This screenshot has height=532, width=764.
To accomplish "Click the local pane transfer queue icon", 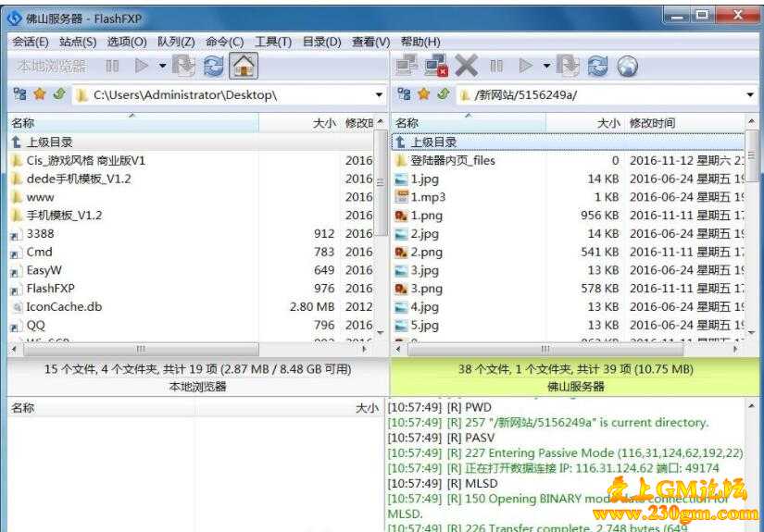I will tap(183, 66).
